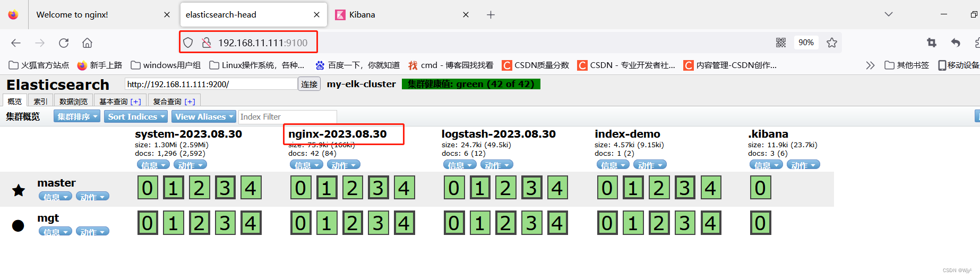Screen dimensions: 980x278
Task: Switch to the 数据浏览 tab
Action: (73, 101)
